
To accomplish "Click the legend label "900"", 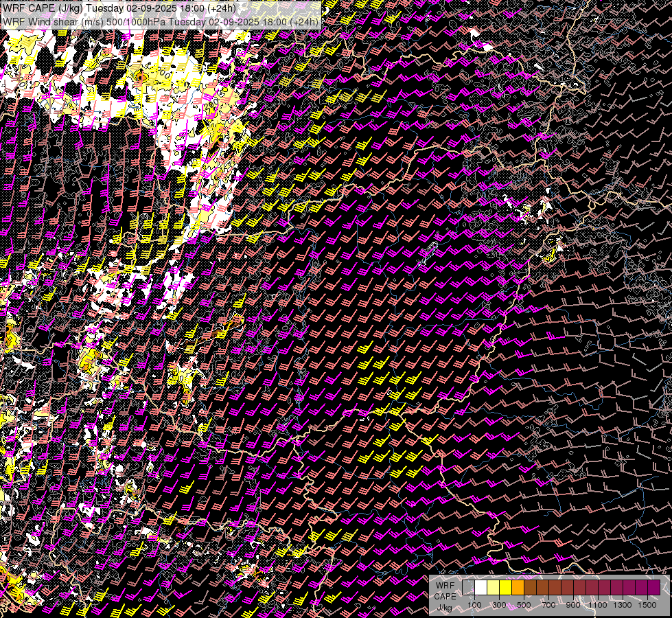I will (x=573, y=605).
